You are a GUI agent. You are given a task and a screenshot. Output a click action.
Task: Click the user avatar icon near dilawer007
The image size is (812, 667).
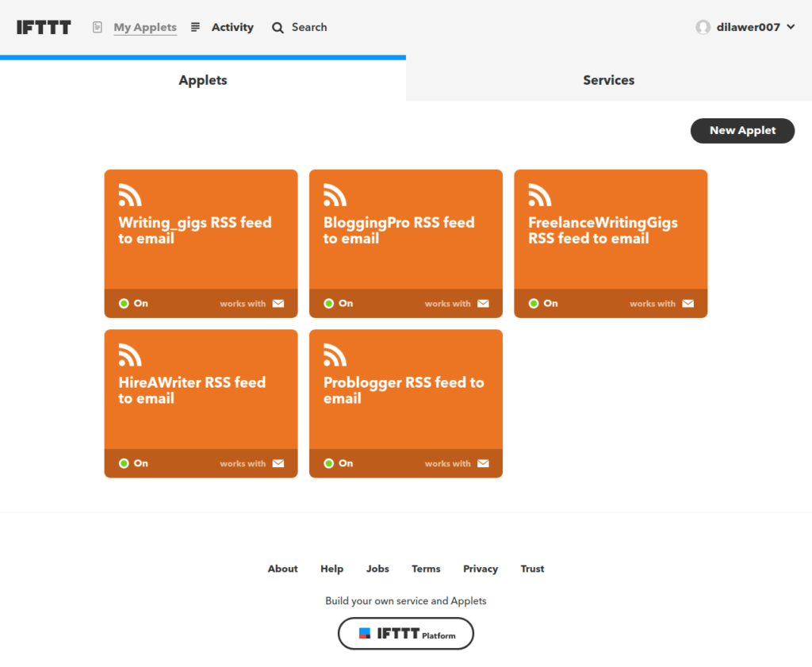point(703,27)
